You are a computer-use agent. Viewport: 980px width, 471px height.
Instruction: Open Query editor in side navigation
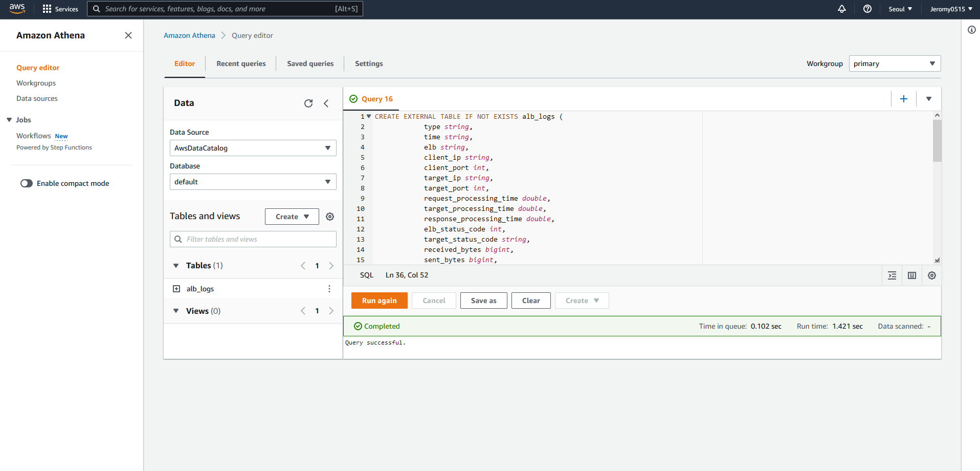coord(38,68)
